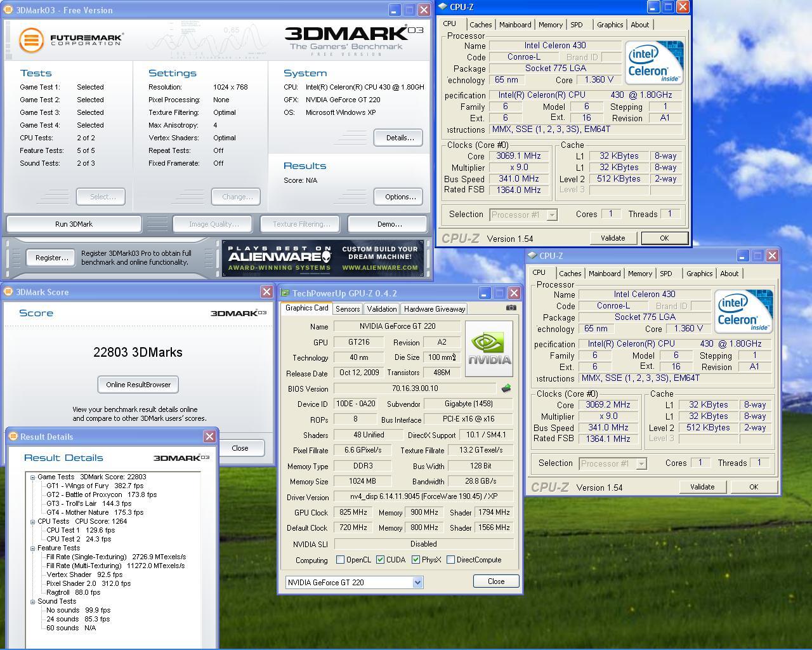The width and height of the screenshot is (812, 650).
Task: Click the lower CPU-Z title bar icon
Action: click(x=532, y=256)
